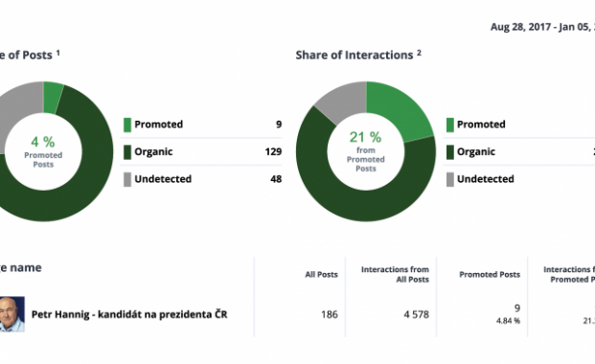Viewport: 595px width, 364px height.
Task: Click the Share of Interactions footnote 2
Action: [419, 53]
